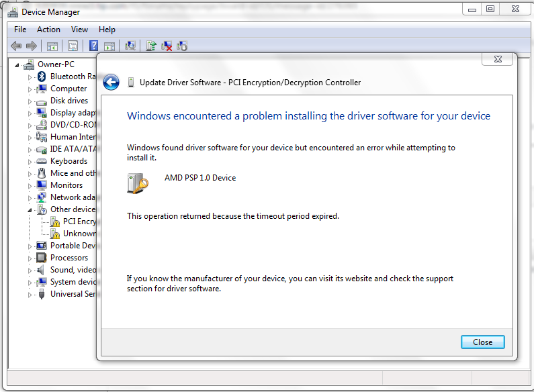Click the timeout period expired message
534x392 pixels.
click(x=233, y=216)
